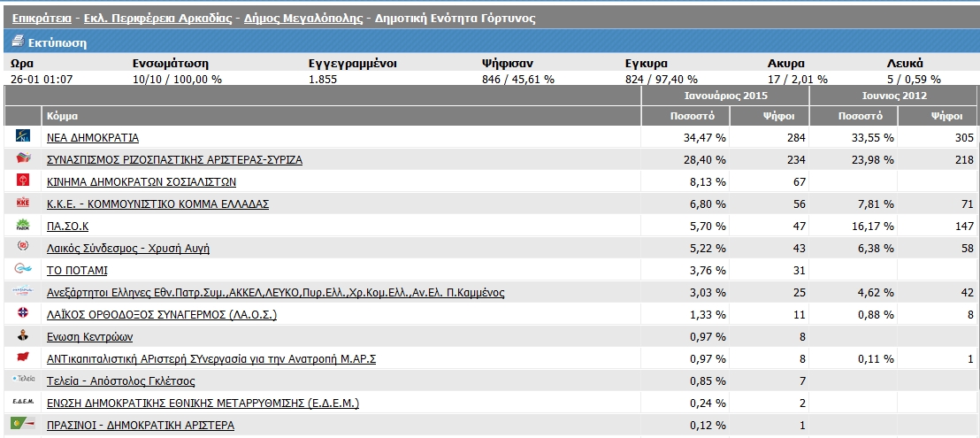Open ΠΡΑΣΙΝΟΙ - ΔΗΜΟΚΡΑΤΙΚΗ ΑΡΙΣΤΕΡΑ link

tap(140, 426)
